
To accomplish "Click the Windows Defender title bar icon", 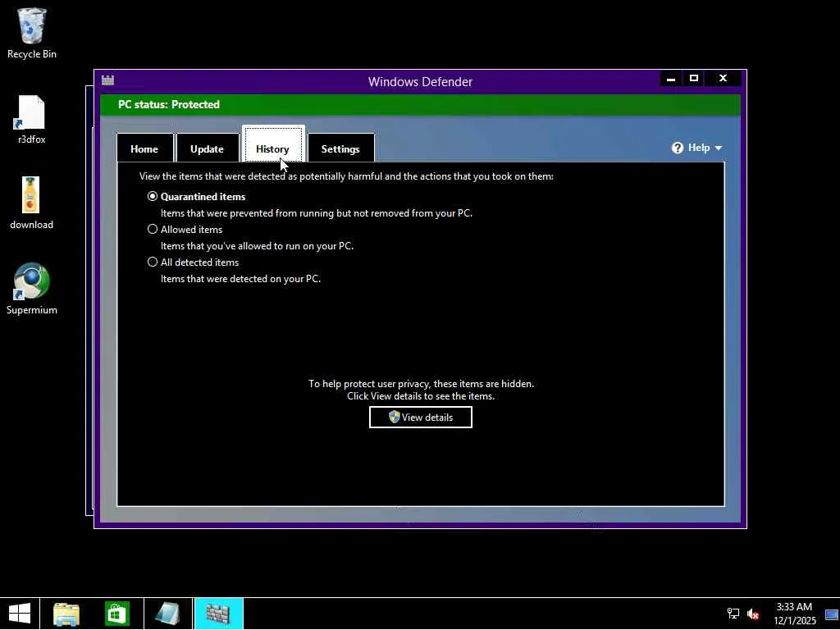I will (x=107, y=80).
